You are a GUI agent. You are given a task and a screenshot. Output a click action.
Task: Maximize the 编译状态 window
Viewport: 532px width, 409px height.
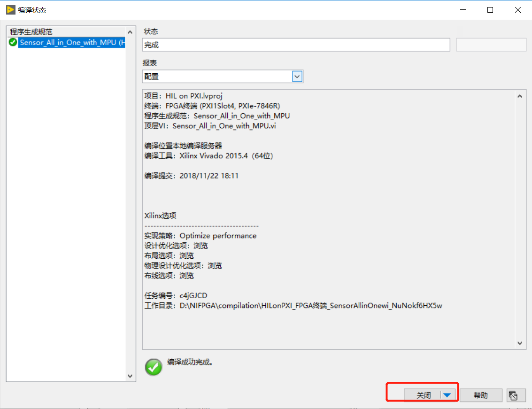coord(490,10)
